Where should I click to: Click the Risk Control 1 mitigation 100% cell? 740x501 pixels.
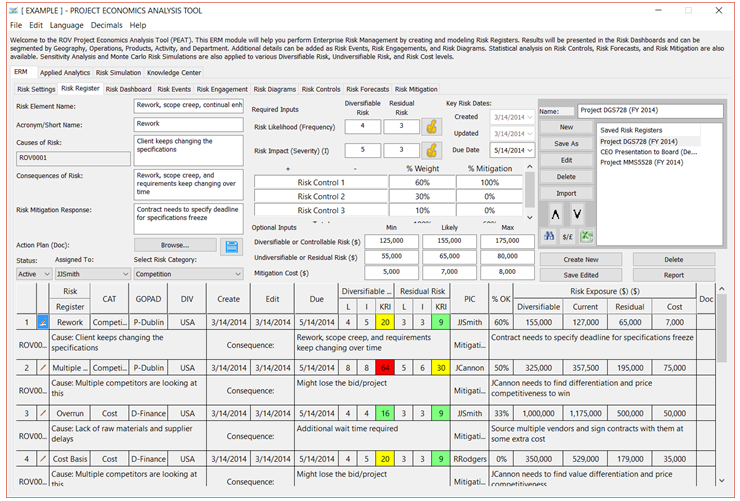489,183
